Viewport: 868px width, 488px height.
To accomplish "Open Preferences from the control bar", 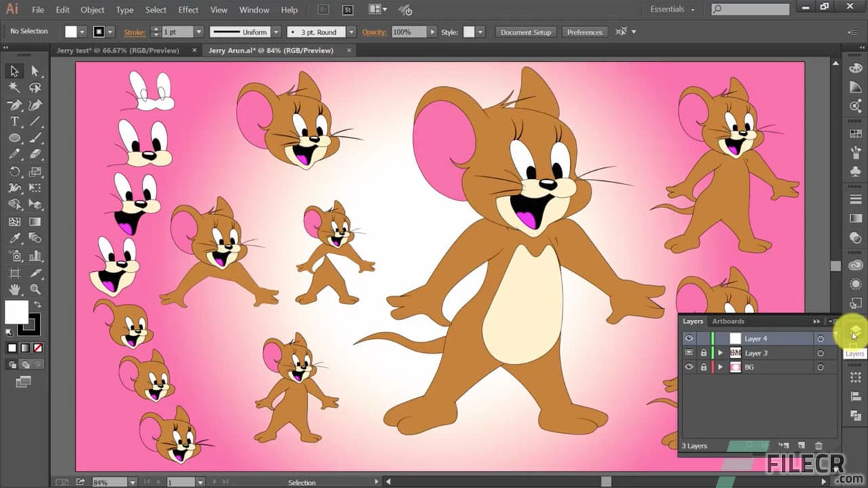I will click(584, 32).
